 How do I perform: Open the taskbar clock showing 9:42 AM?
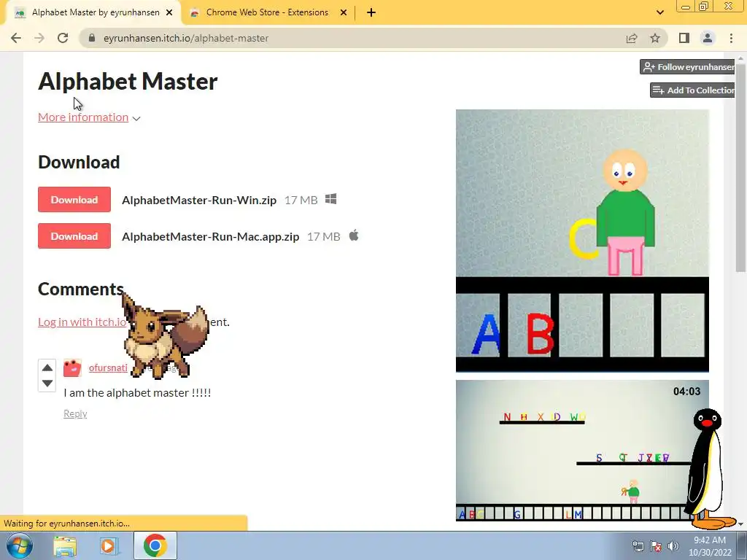710,545
